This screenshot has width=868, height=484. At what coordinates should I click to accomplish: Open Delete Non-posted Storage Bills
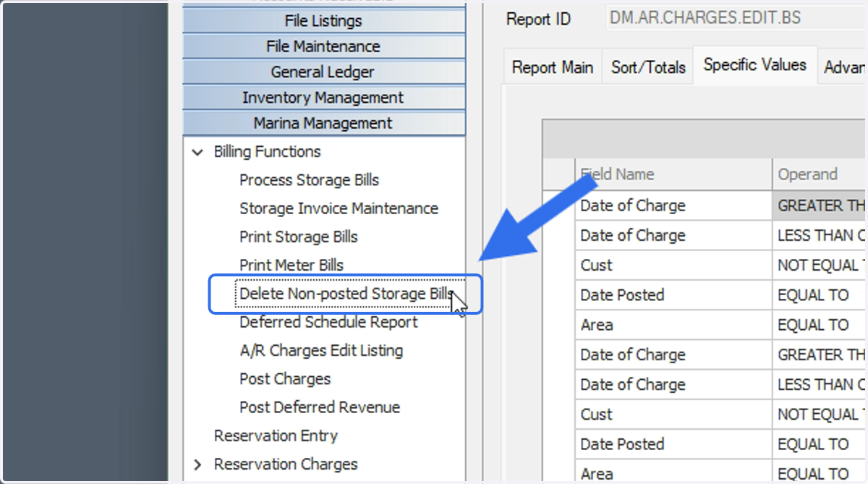[346, 294]
